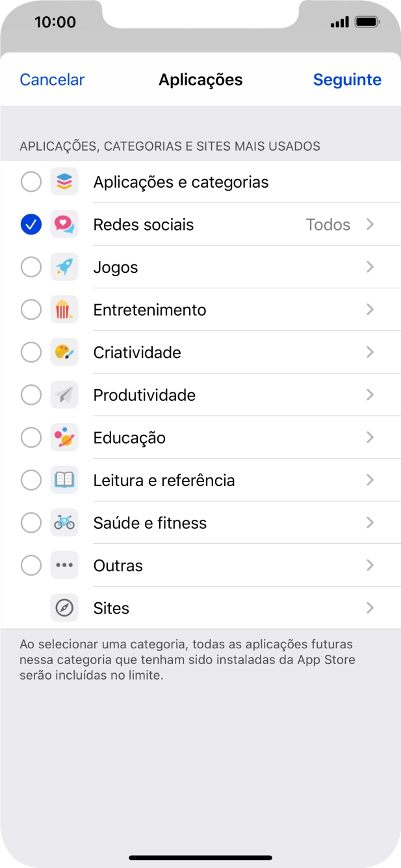Tap the Creativity palette icon
Image resolution: width=401 pixels, height=868 pixels.
click(x=64, y=353)
